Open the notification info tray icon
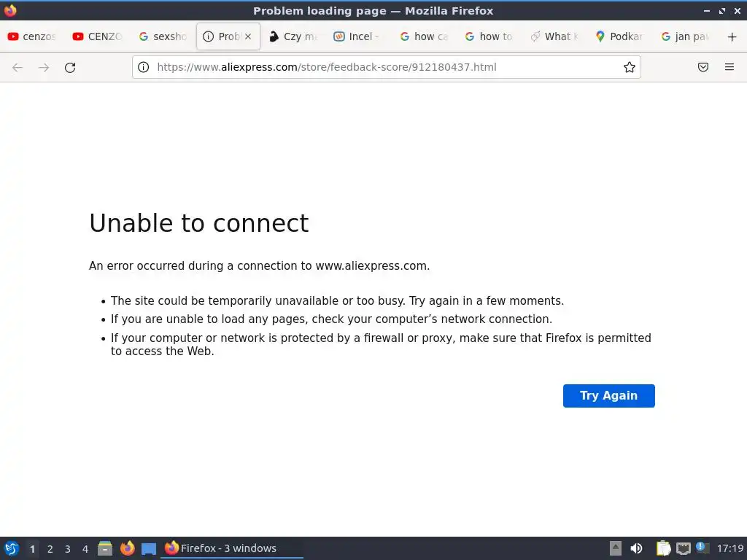The image size is (747, 560). point(703,548)
